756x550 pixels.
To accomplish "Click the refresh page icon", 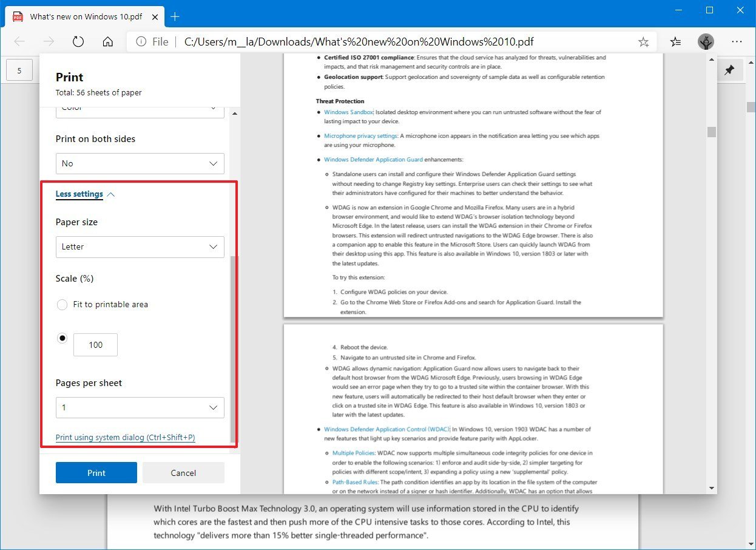I will [x=78, y=42].
